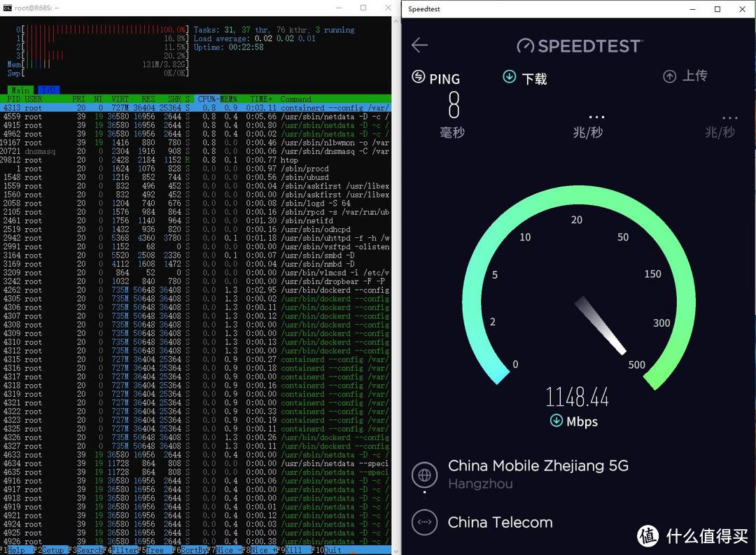The width and height of the screenshot is (756, 555).
Task: Click F3 Search in htop footer
Action: 85,550
